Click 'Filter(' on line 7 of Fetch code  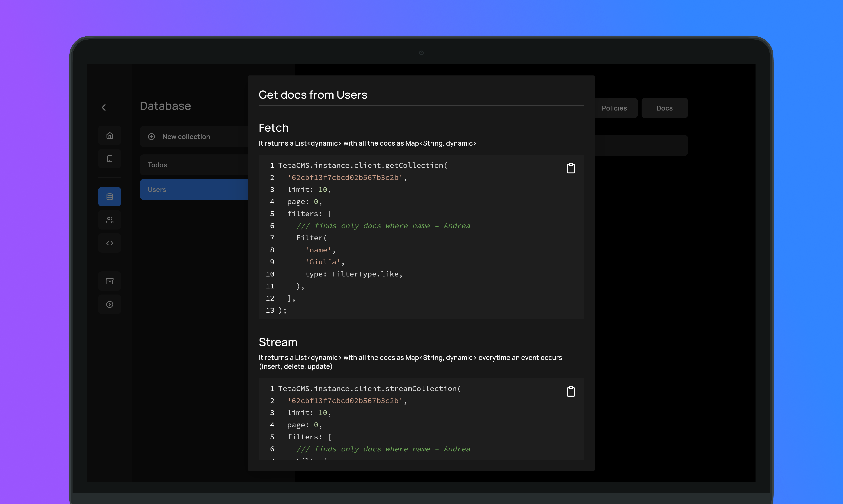pos(311,238)
